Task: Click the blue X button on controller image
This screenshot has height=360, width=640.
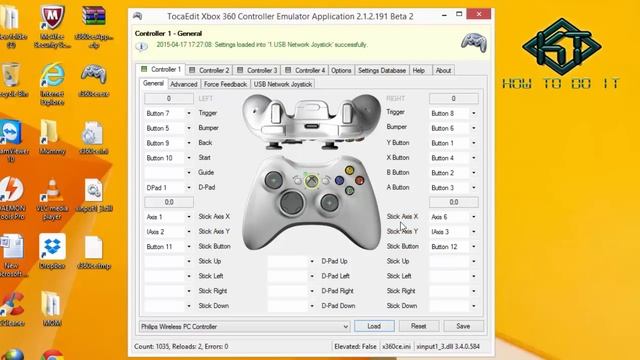Action: [x=339, y=180]
